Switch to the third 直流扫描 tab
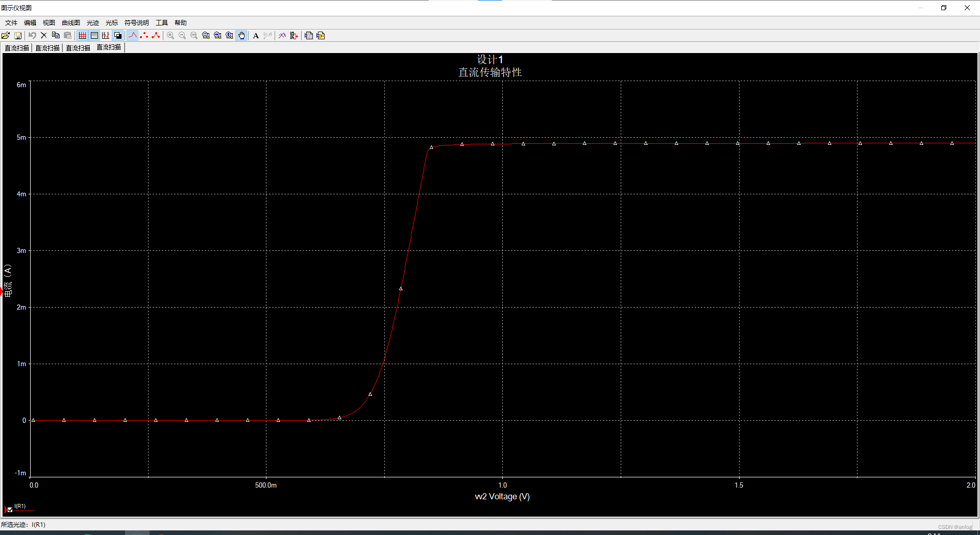Screen dimensions: 980x535 (x=78, y=48)
